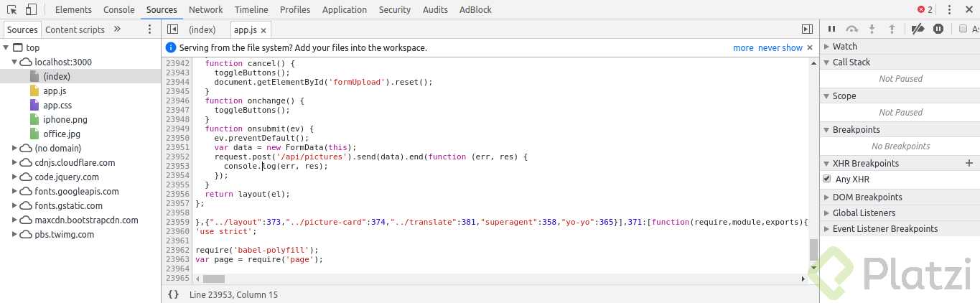Switch to the Elements panel
Image resolution: width=980 pixels, height=303 pixels.
[73, 9]
